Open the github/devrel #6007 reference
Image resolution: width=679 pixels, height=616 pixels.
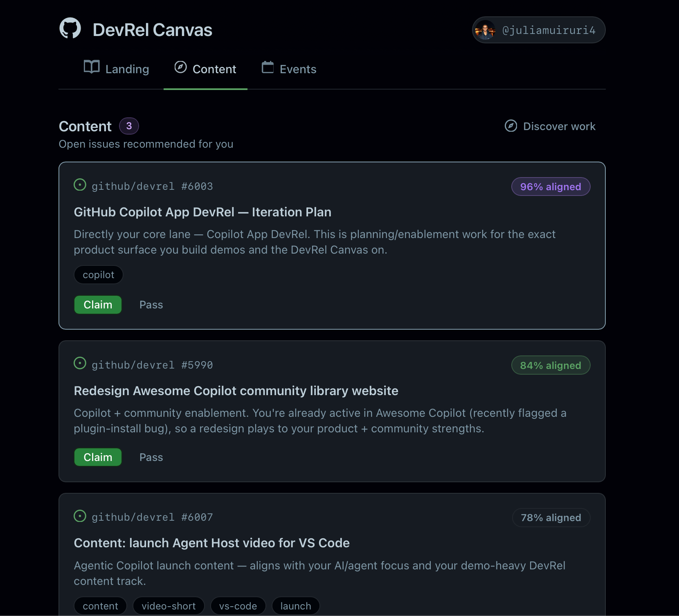click(152, 517)
